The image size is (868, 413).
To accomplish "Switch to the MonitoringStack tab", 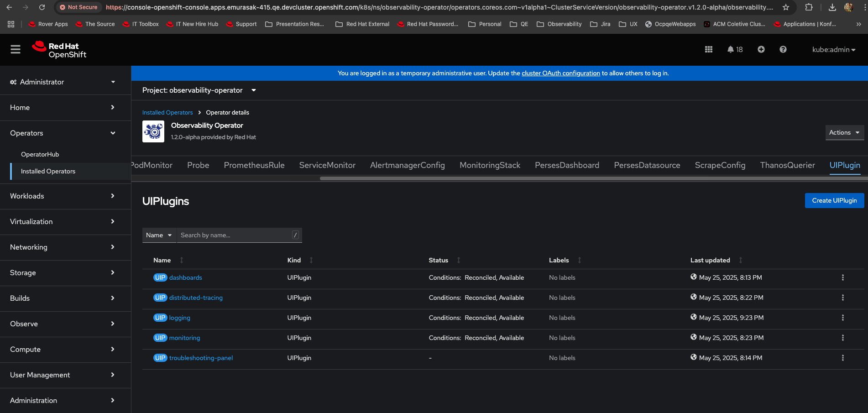I will tap(490, 165).
